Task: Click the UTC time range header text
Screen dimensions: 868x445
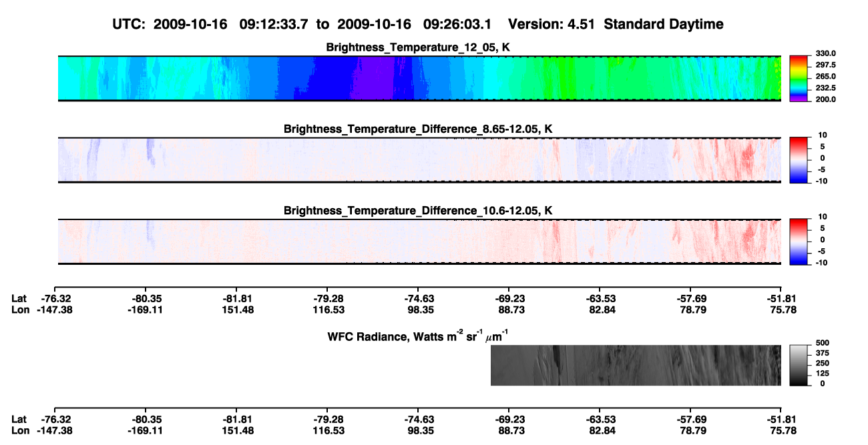Action: [304, 24]
